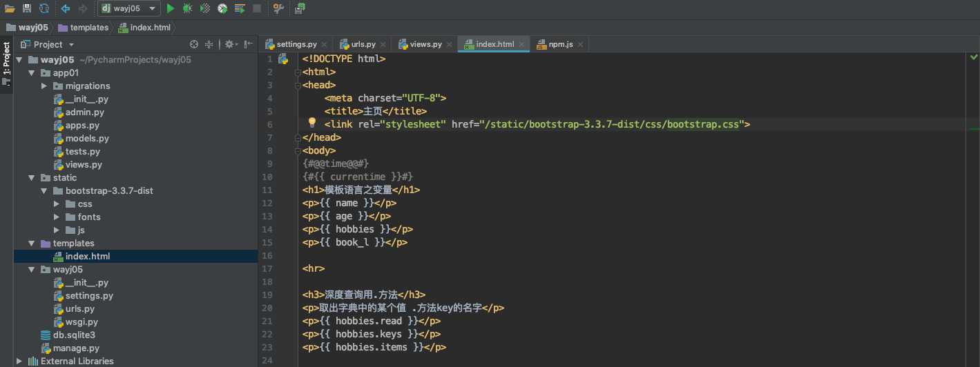980x367 pixels.
Task: Expand the css folder
Action: coord(57,204)
